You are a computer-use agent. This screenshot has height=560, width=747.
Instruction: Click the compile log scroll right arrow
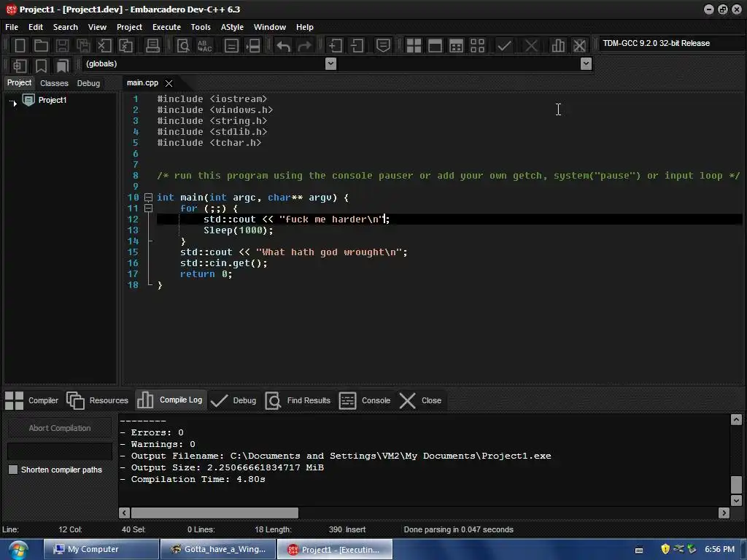tap(724, 513)
